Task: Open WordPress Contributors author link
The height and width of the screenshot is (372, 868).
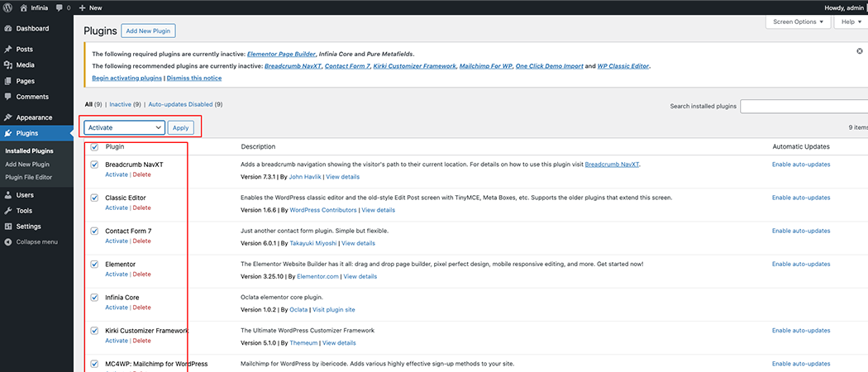Action: point(322,210)
